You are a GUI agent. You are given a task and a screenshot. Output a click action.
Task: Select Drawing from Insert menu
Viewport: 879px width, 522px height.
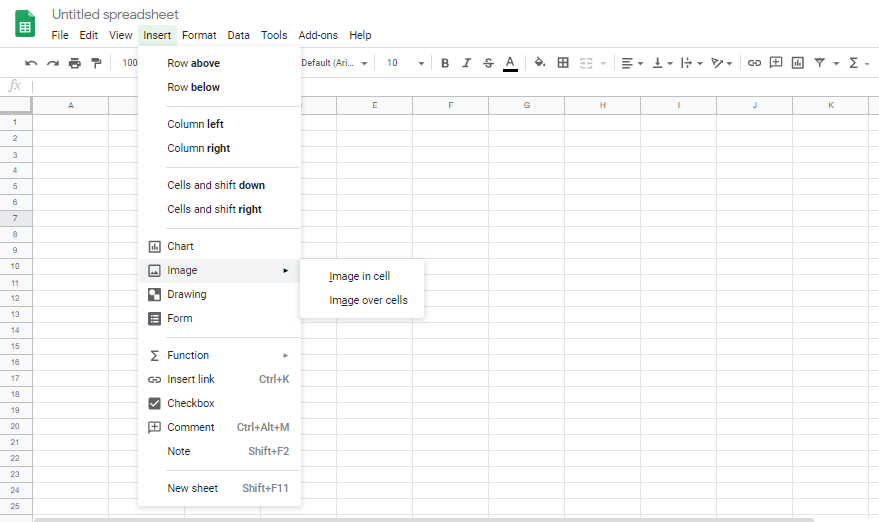pyautogui.click(x=219, y=294)
